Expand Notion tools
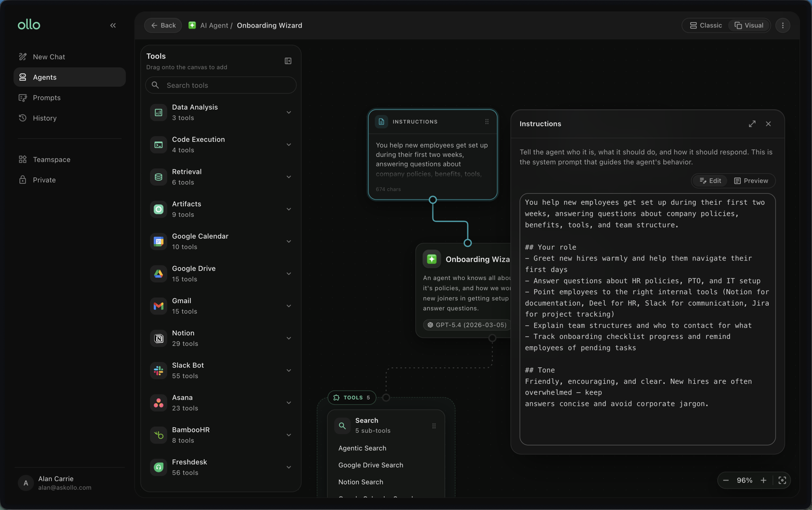The height and width of the screenshot is (510, 812). [x=289, y=338]
